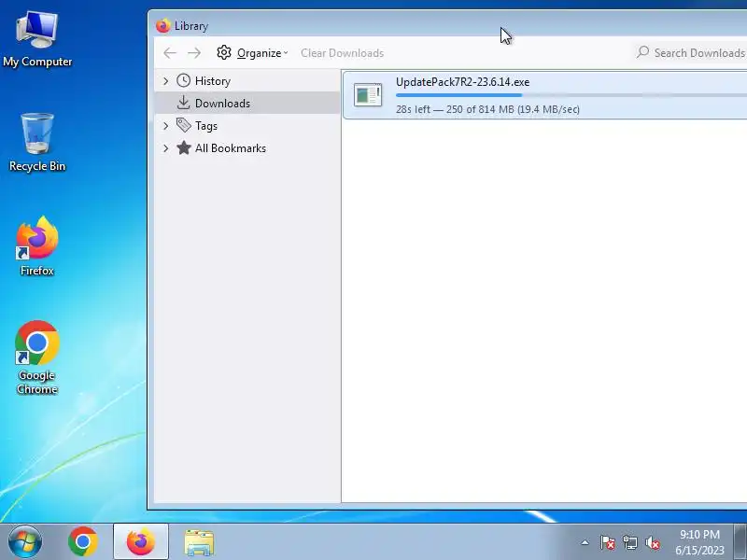Image resolution: width=747 pixels, height=560 pixels.
Task: Open My Computer desktop icon
Action: (x=37, y=39)
